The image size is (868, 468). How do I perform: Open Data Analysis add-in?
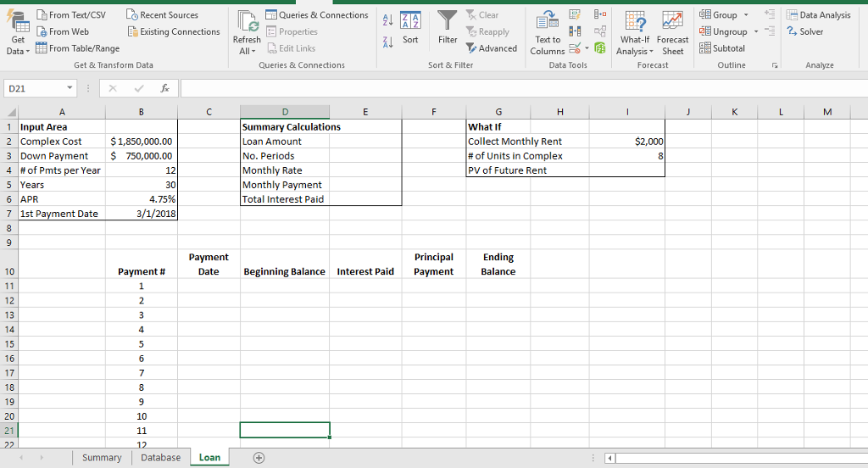[x=819, y=15]
